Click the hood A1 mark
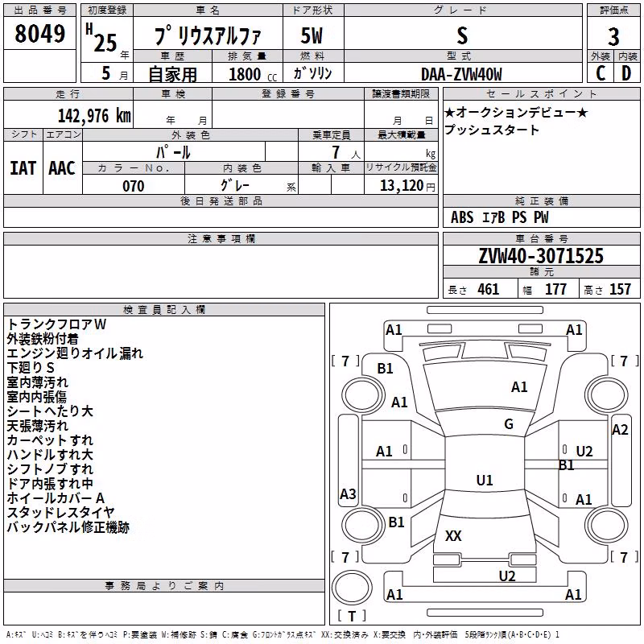The image size is (644, 644). point(519,387)
